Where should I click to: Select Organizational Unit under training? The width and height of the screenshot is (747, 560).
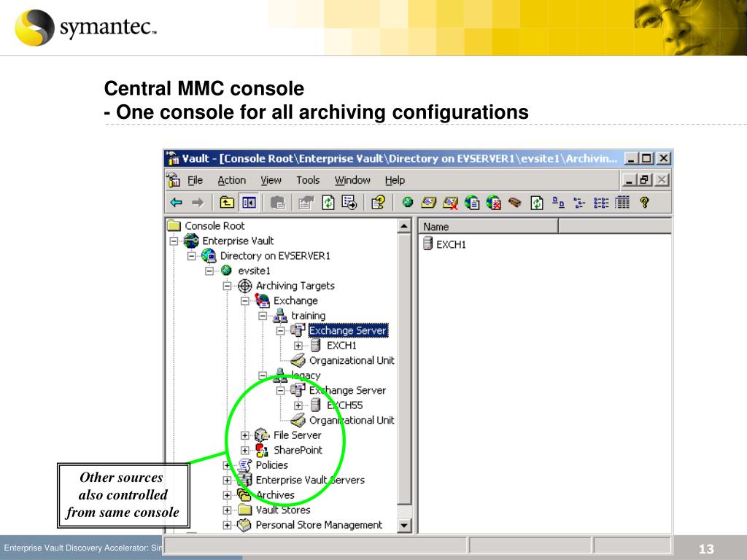(352, 360)
